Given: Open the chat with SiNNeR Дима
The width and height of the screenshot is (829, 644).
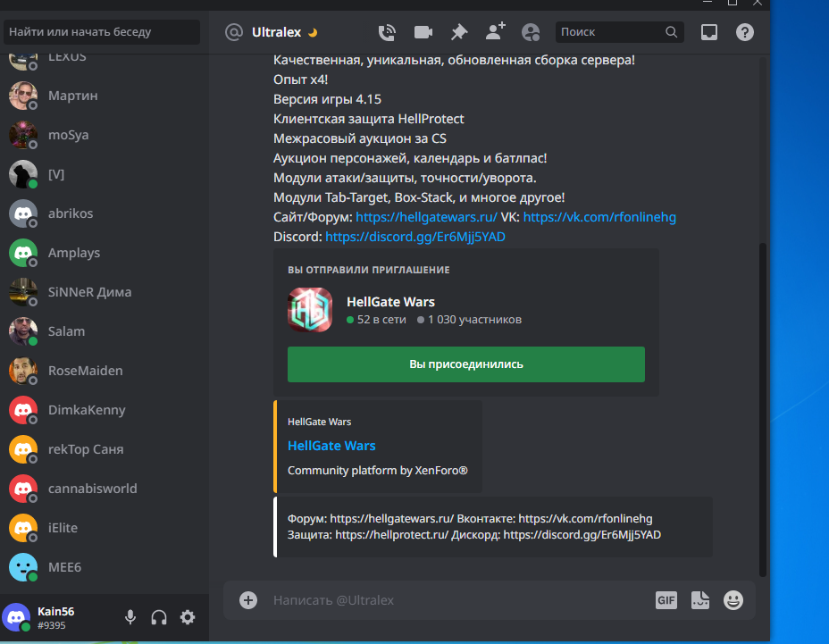Looking at the screenshot, I should 104,292.
